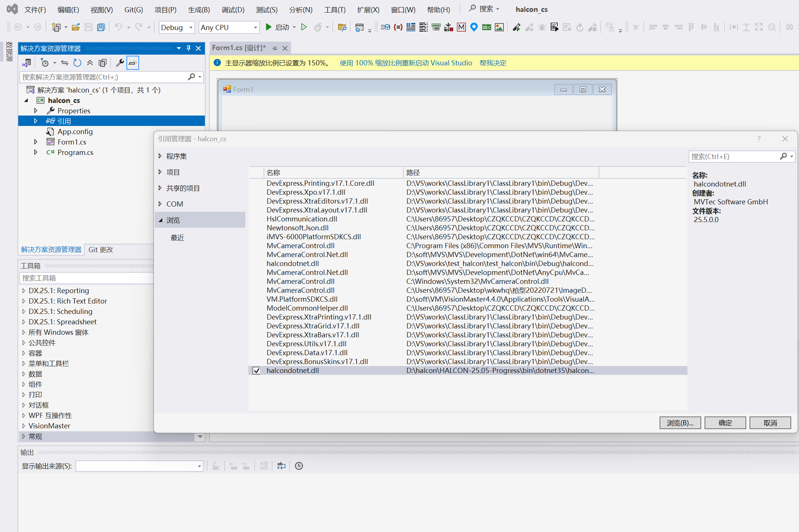
Task: Select HslCommunication.dll row in list
Action: [x=468, y=219]
